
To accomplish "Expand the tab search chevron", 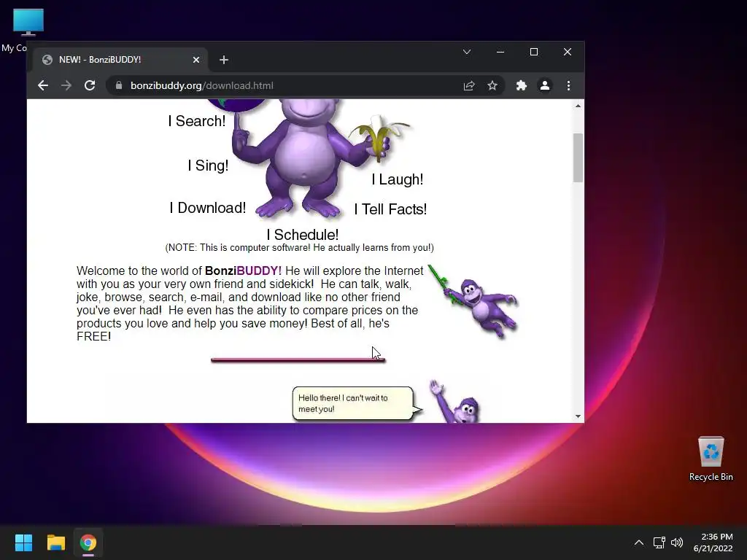I will click(x=467, y=52).
